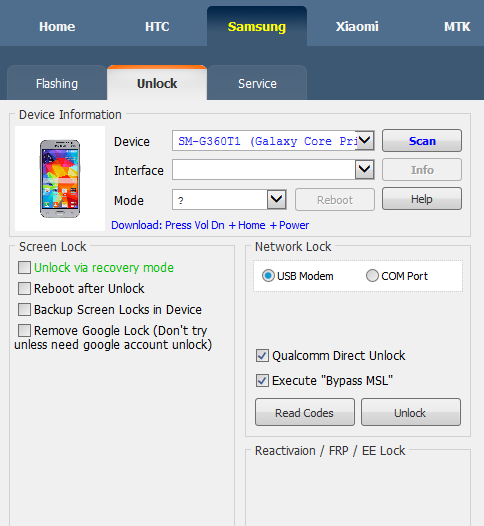484x526 pixels.
Task: Expand the Interface dropdown arrow
Action: pyautogui.click(x=365, y=169)
